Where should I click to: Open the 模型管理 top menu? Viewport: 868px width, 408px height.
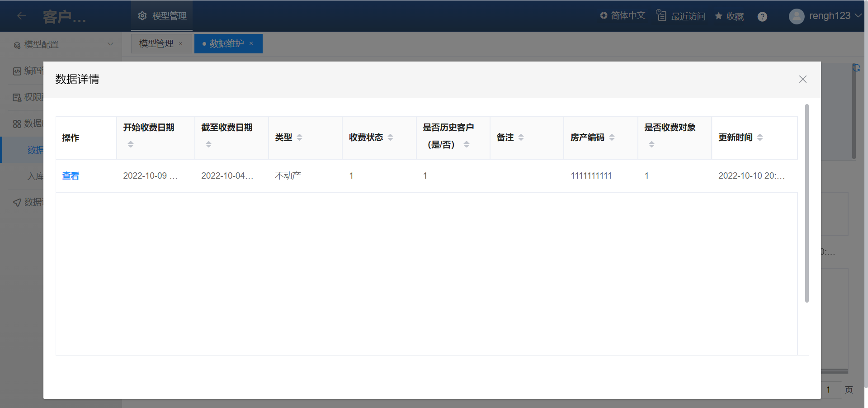[x=162, y=16]
